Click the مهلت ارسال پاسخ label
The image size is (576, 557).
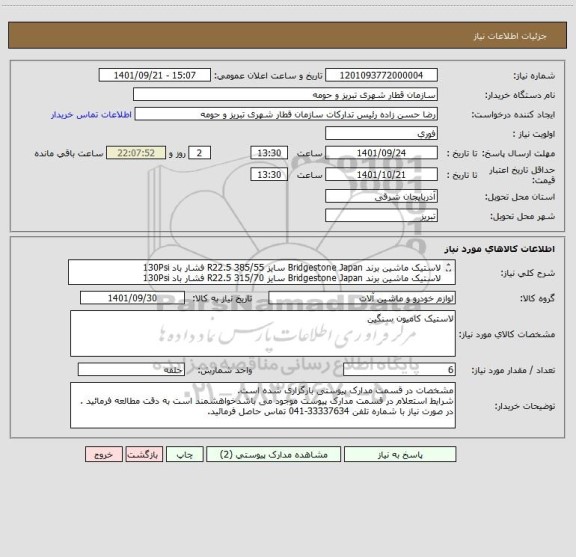pos(518,154)
